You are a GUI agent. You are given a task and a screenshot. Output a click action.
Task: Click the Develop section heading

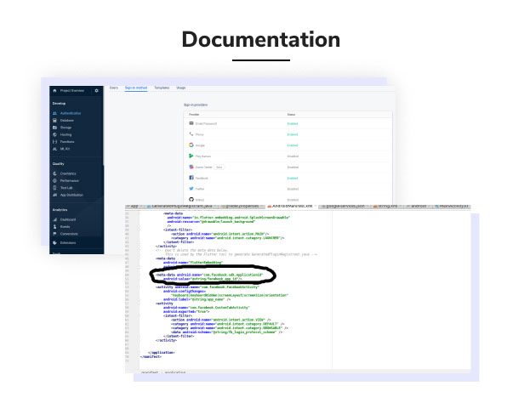(60, 103)
